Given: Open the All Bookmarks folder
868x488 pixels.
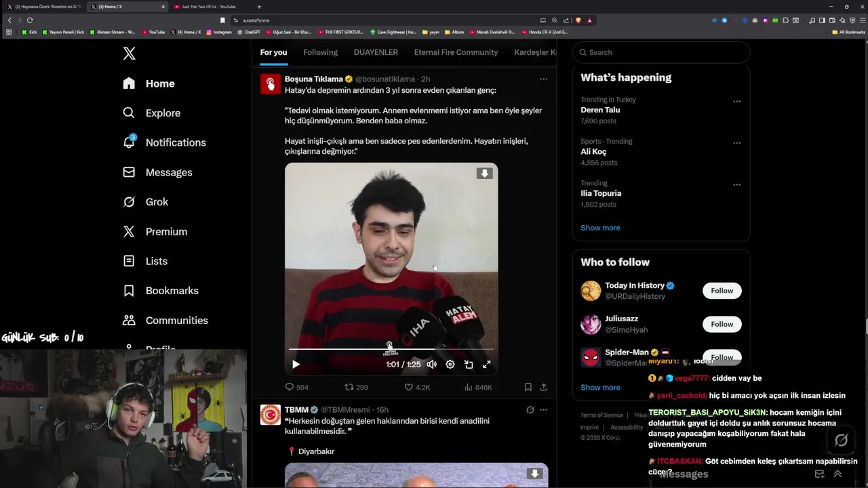Looking at the screenshot, I should (849, 32).
